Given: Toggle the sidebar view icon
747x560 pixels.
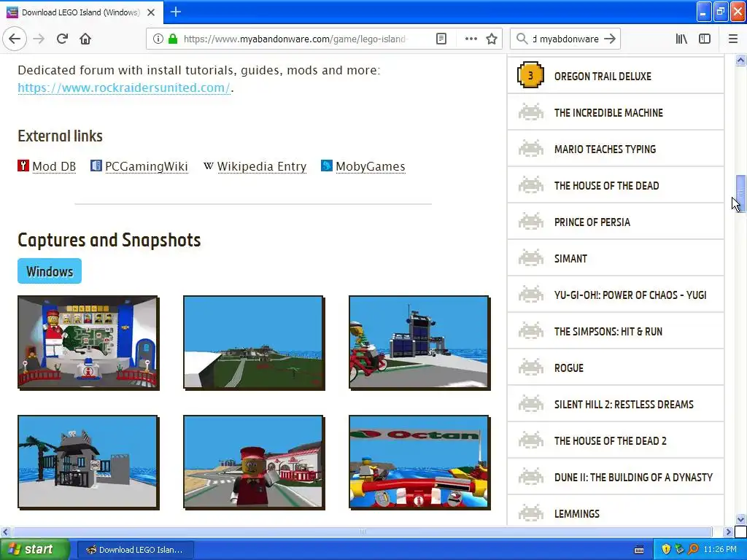Looking at the screenshot, I should [x=705, y=39].
